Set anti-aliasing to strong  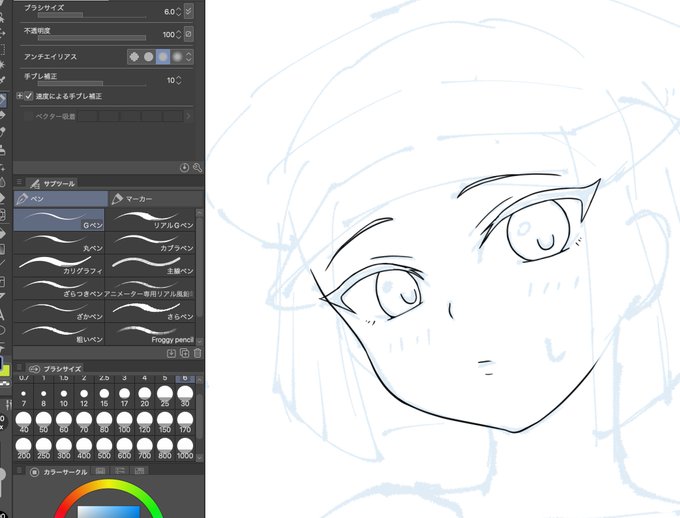click(x=177, y=56)
